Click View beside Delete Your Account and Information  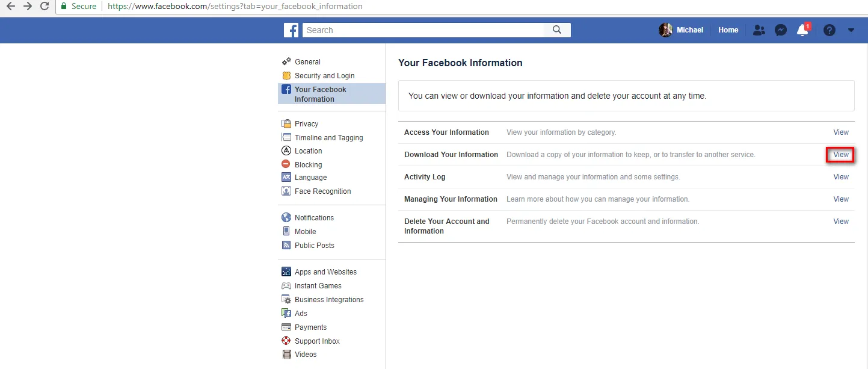840,221
